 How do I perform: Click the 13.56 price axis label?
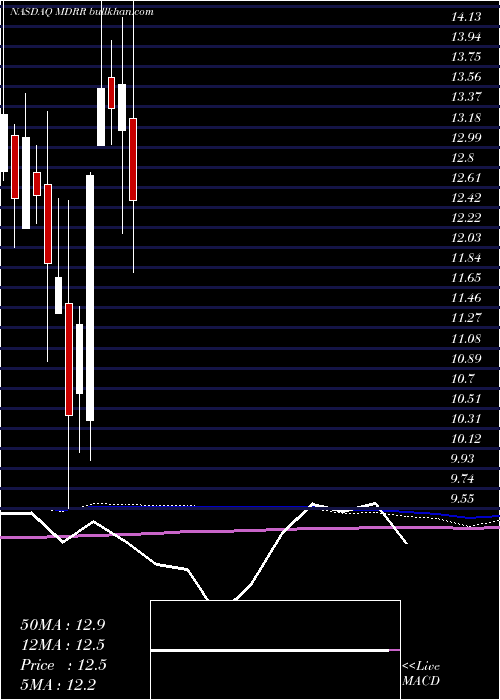click(x=466, y=77)
